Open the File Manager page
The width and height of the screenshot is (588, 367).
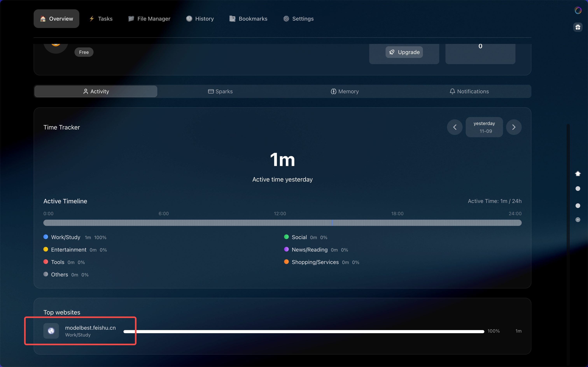click(149, 19)
